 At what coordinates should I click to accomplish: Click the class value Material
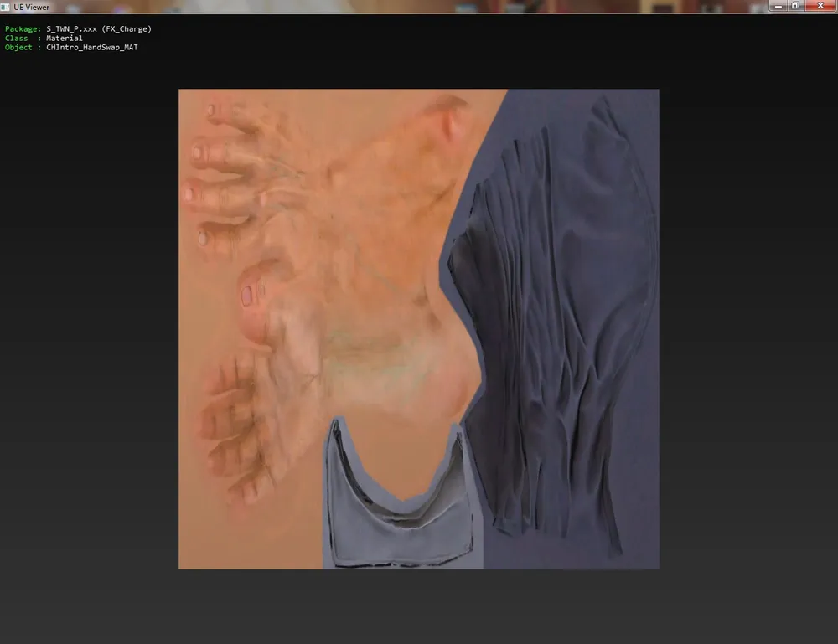pos(65,38)
